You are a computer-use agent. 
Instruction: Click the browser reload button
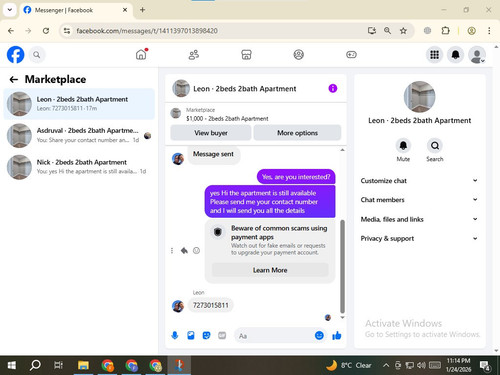(46, 31)
